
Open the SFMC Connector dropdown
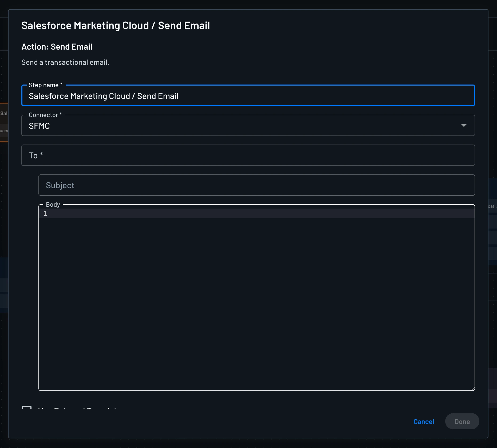coord(248,125)
